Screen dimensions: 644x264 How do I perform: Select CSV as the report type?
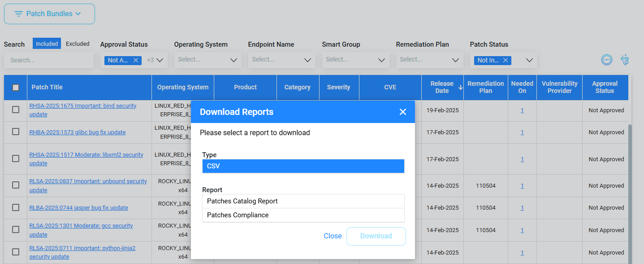[x=303, y=166]
